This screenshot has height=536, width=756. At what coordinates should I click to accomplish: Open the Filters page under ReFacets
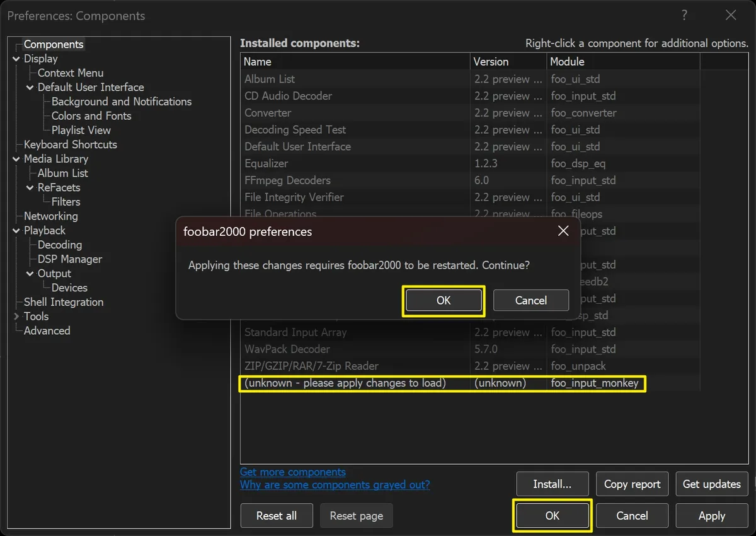66,202
